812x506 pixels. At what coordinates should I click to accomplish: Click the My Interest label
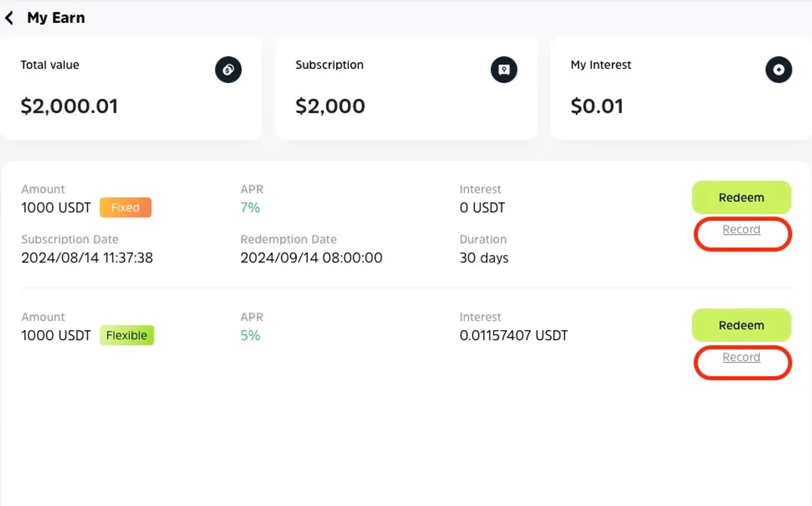point(601,65)
